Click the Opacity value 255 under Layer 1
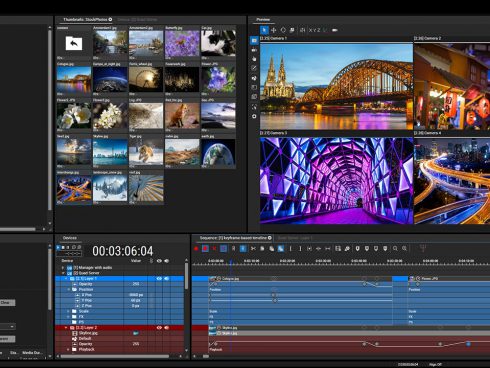The image size is (490, 368). coord(136,284)
